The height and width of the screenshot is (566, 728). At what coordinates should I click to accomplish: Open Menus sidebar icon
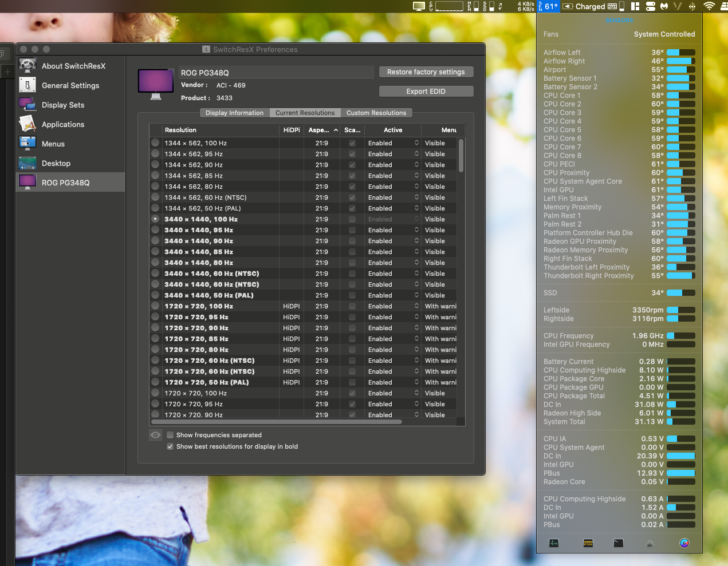coord(27,144)
